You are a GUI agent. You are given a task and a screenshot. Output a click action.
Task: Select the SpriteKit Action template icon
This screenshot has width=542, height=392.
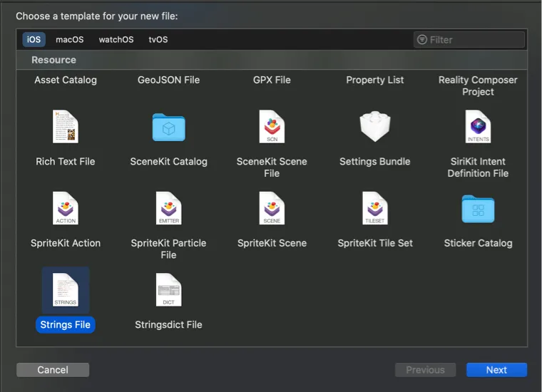click(x=65, y=209)
